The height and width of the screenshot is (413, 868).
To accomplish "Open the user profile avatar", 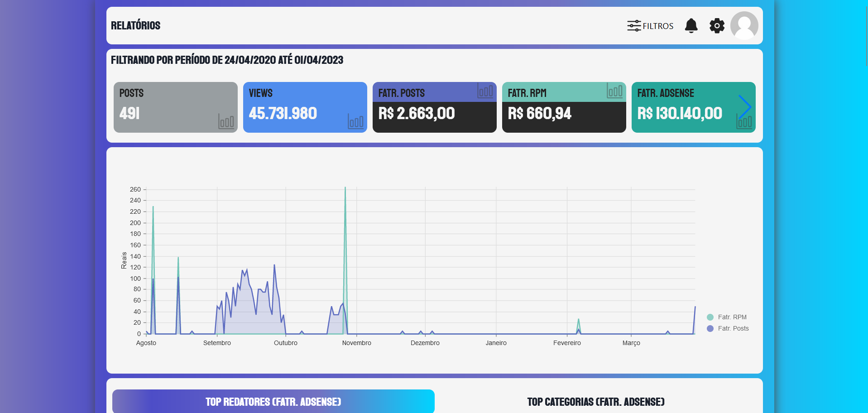I will (744, 26).
